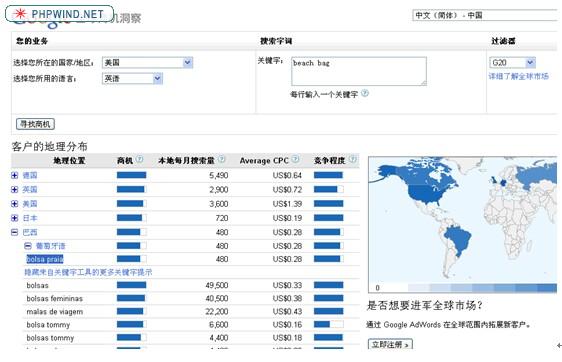Sort by the 竞争程度 column header

click(x=329, y=161)
